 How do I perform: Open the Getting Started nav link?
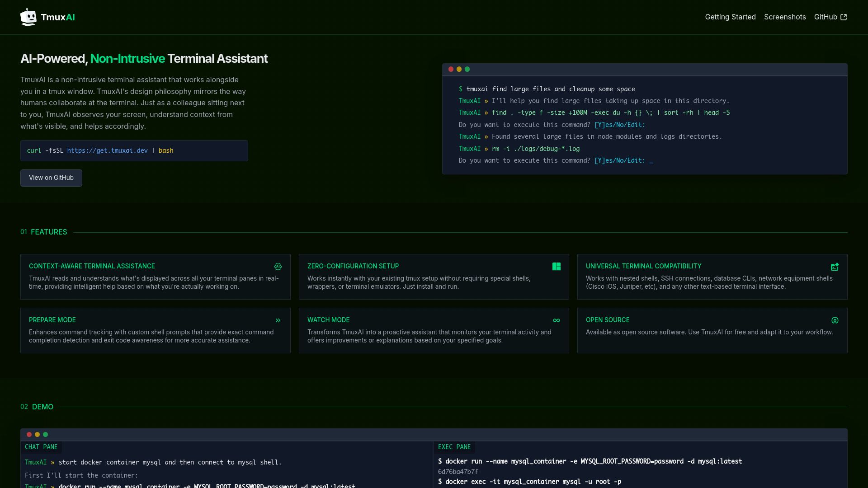pos(730,17)
